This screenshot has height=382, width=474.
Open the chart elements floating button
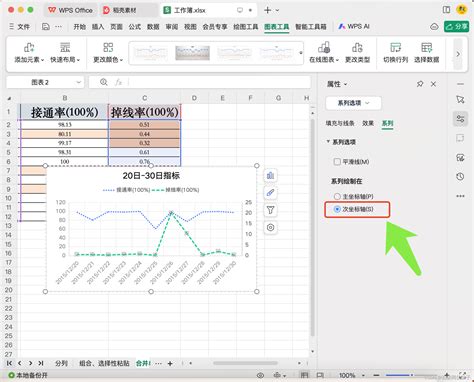270,175
